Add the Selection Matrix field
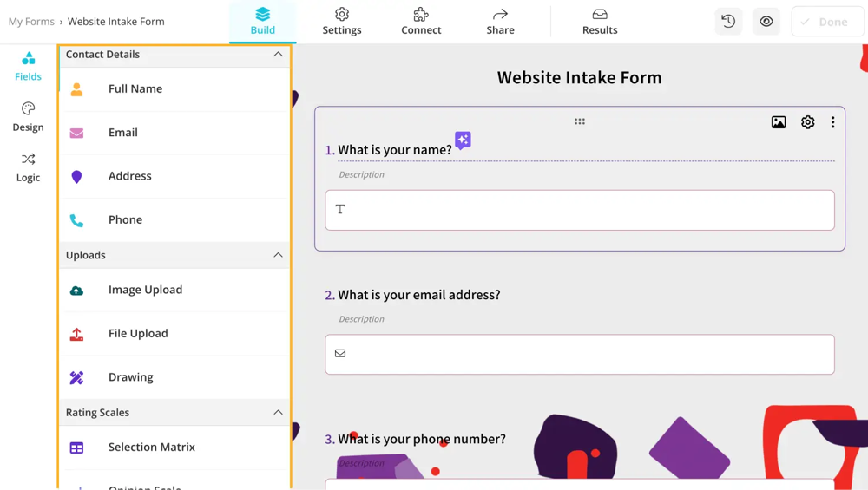This screenshot has width=868, height=490. coord(151,448)
